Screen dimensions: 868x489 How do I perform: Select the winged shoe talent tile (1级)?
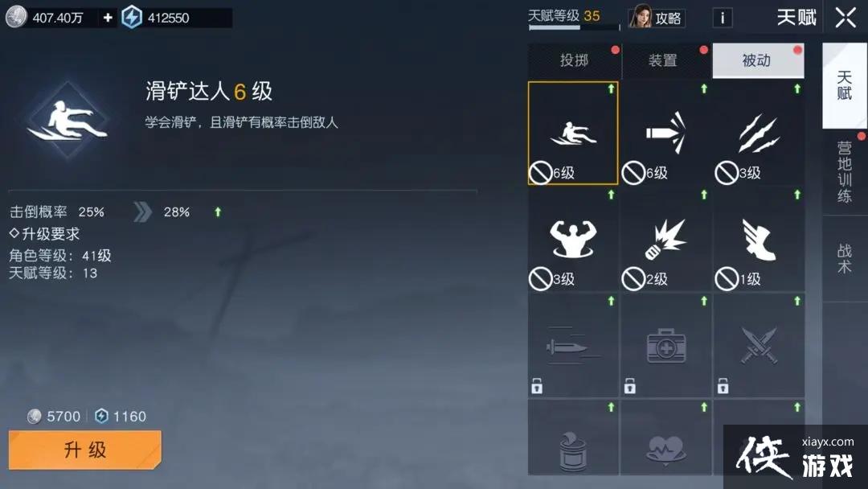(x=759, y=239)
